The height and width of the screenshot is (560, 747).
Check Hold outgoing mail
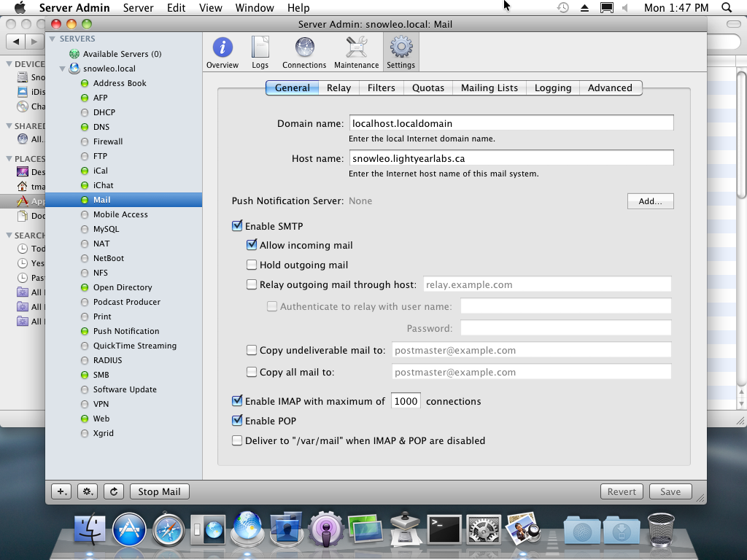coord(252,265)
